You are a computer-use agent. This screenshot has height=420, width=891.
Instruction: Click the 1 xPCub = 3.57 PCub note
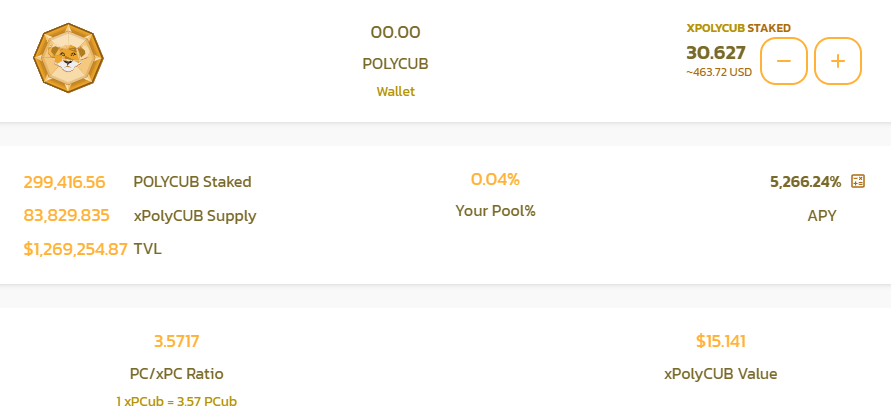pyautogui.click(x=177, y=402)
